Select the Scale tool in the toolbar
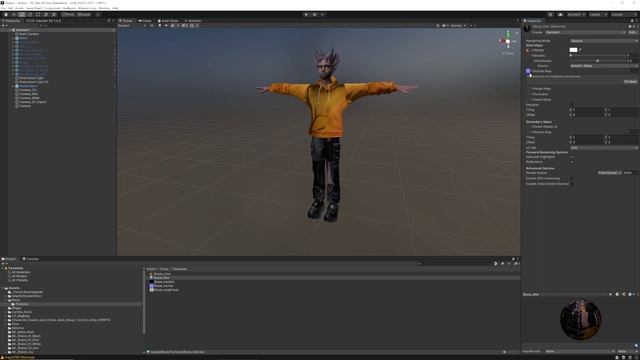The width and height of the screenshot is (640, 360). pyautogui.click(x=30, y=14)
